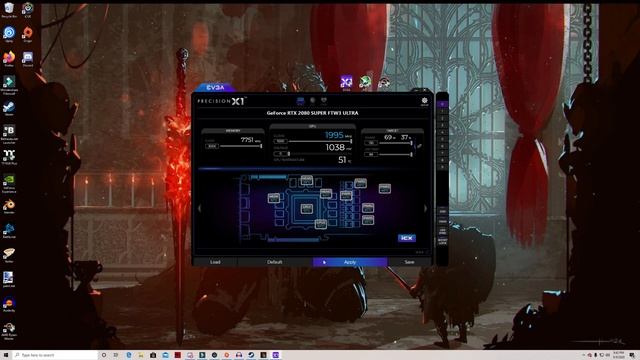Viewport: 640px width, 360px height.
Task: Open Bethesda.net Launcher shortcut
Action: (x=9, y=135)
